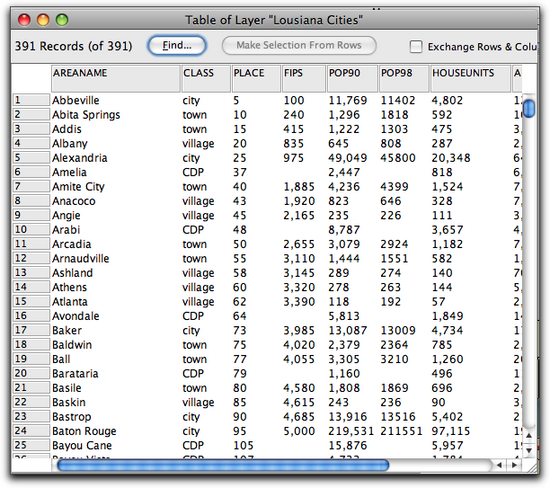Click the HOUSEUNITS column header
Screen dimensions: 550x488
coord(470,78)
